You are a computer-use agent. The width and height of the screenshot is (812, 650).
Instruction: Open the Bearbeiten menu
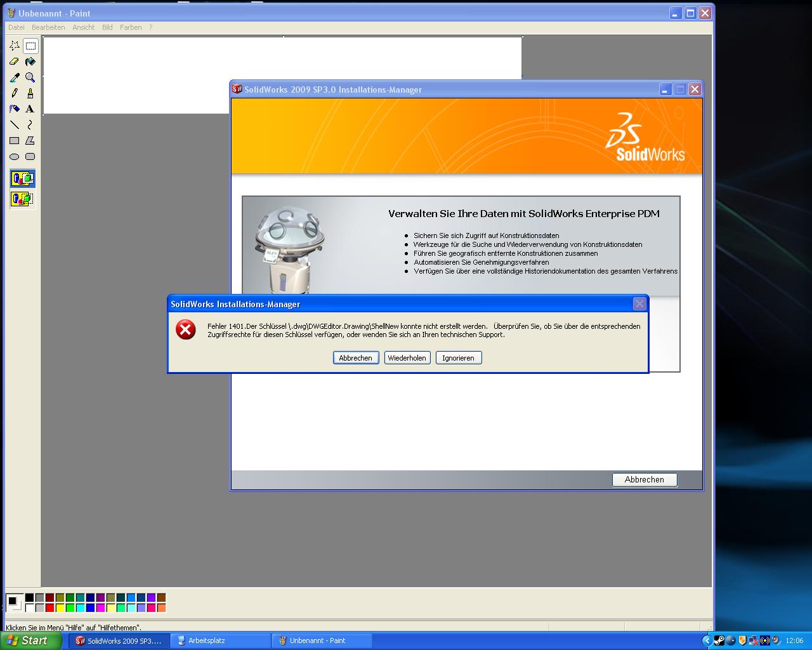click(x=48, y=27)
